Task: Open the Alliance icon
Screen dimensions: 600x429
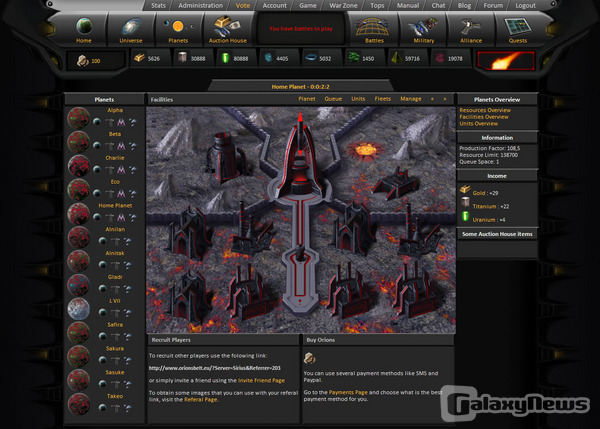Action: [x=468, y=27]
